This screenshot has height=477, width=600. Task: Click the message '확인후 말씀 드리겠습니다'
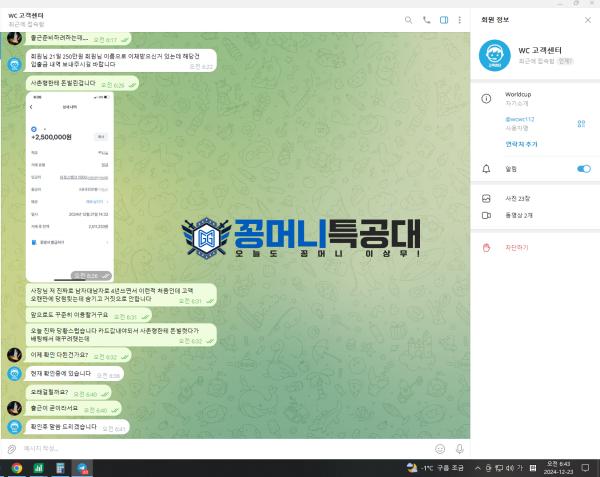coord(77,427)
